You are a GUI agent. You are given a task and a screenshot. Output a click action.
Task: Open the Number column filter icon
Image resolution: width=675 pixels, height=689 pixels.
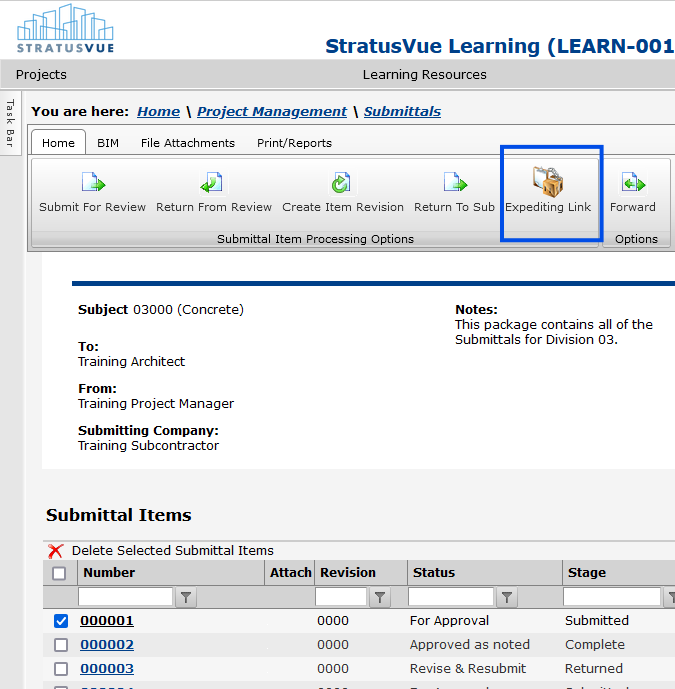click(x=186, y=597)
